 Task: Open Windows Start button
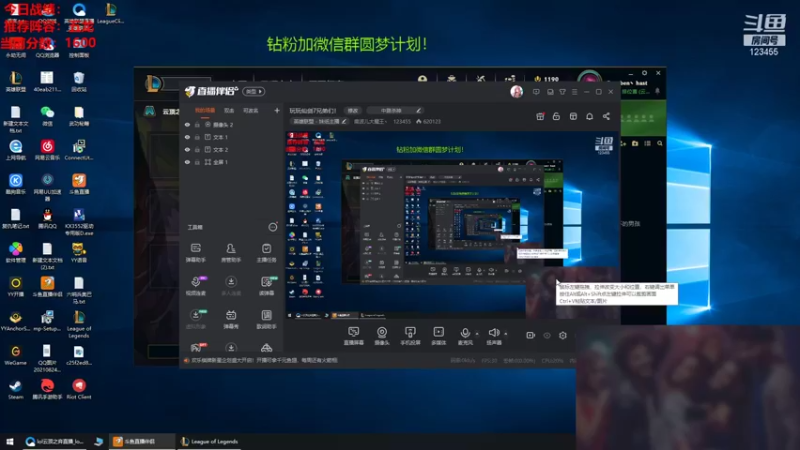coord(10,441)
